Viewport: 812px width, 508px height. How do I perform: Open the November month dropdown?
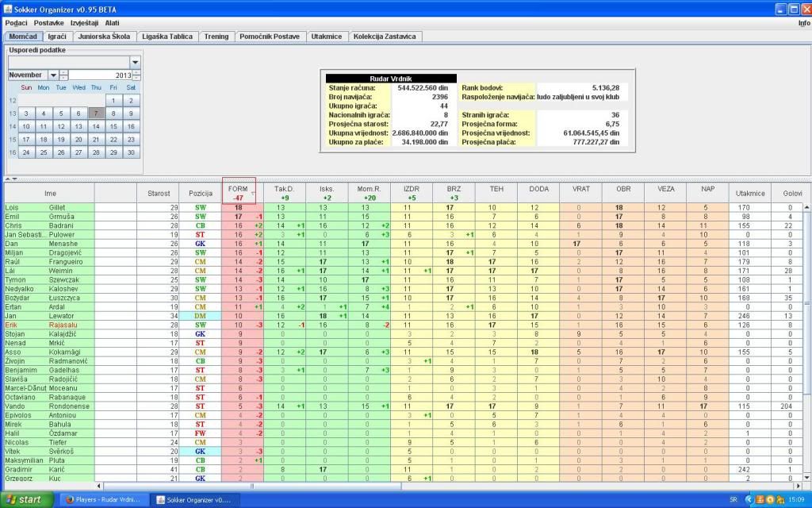53,75
